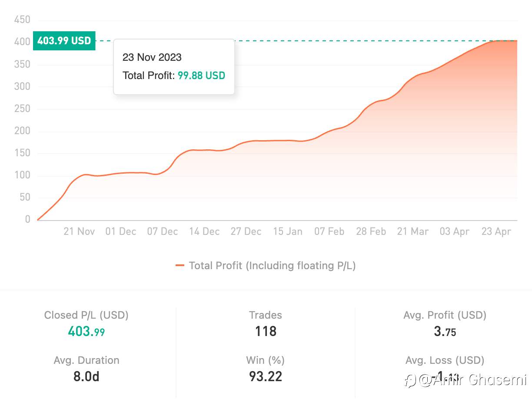
Task: Select the 07 Dec axis date label
Action: coord(163,231)
